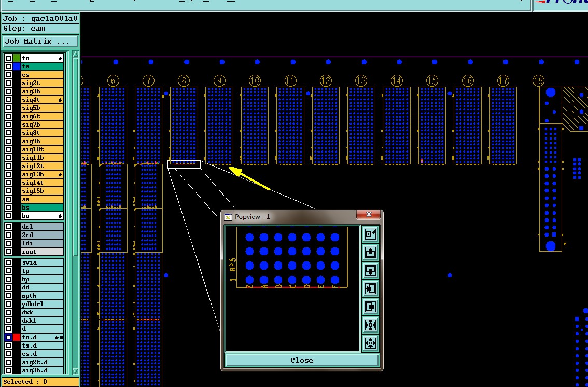Pan right in the Popview window
This screenshot has width=588, height=387.
coord(370,307)
